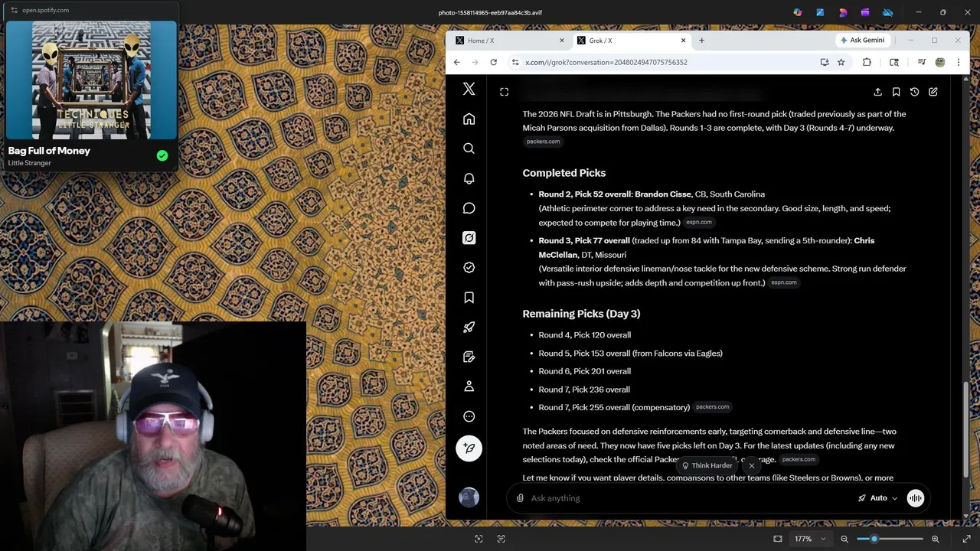
Task: Close the Home / X tab
Action: tap(562, 41)
